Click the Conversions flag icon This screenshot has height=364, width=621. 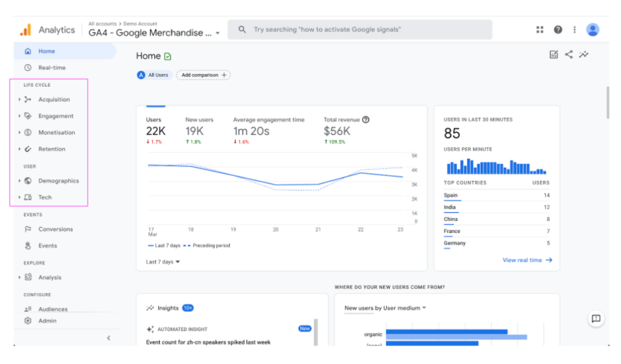tap(28, 229)
